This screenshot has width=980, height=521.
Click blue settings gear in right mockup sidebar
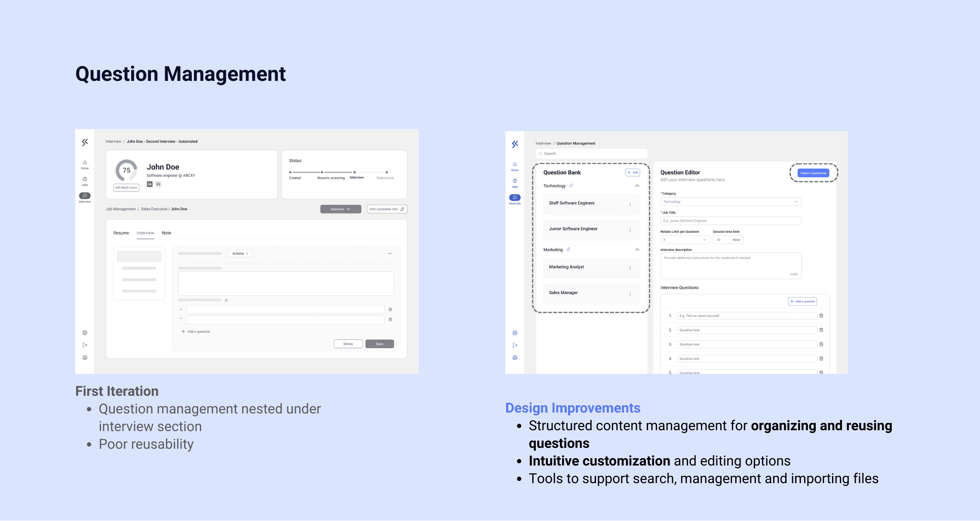point(515,333)
